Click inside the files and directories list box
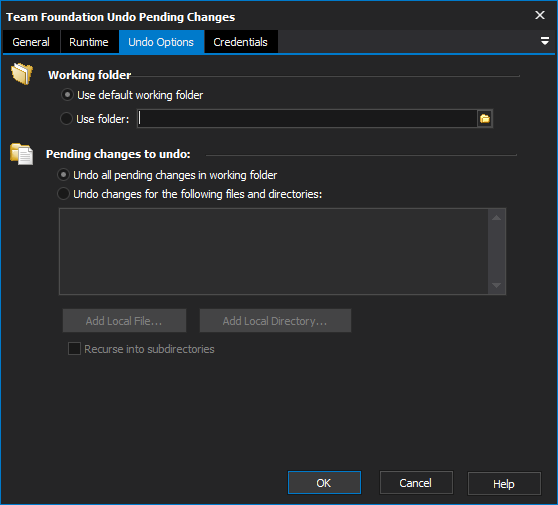Screen dimensions: 558x505 tap(274, 251)
